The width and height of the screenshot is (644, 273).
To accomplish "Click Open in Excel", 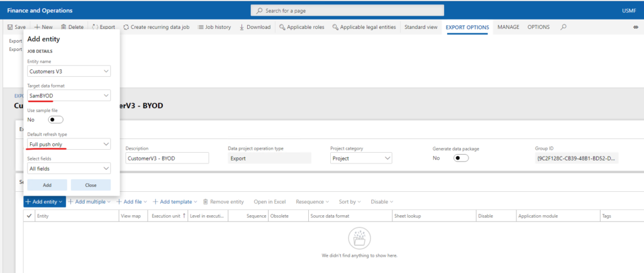I will point(269,201).
